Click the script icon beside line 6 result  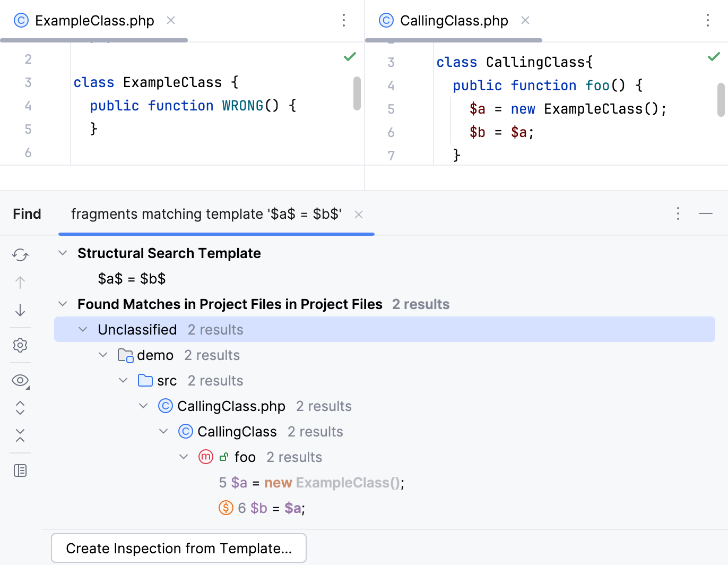point(226,508)
